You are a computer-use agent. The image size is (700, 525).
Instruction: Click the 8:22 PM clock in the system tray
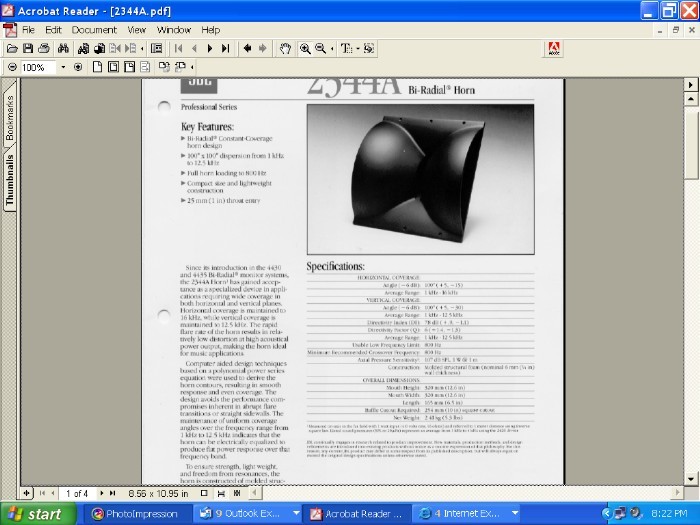pyautogui.click(x=669, y=514)
